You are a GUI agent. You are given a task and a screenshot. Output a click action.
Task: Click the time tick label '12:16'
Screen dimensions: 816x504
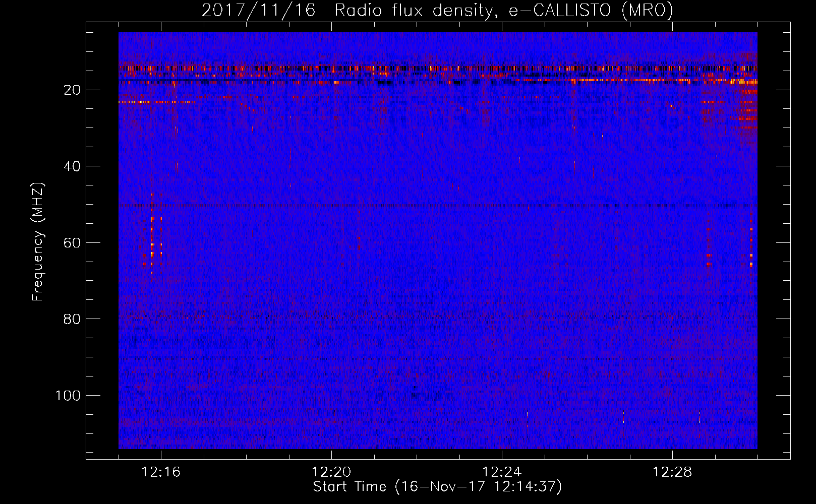point(161,472)
